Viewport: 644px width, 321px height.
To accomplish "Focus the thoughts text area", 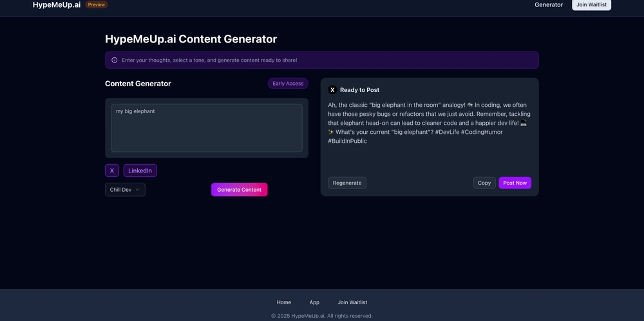I will [207, 128].
